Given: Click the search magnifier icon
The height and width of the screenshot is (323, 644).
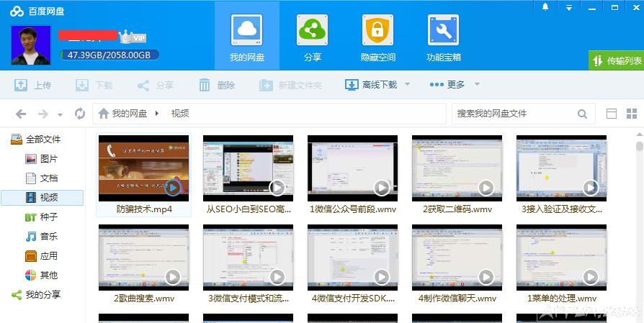Looking at the screenshot, I should [582, 114].
